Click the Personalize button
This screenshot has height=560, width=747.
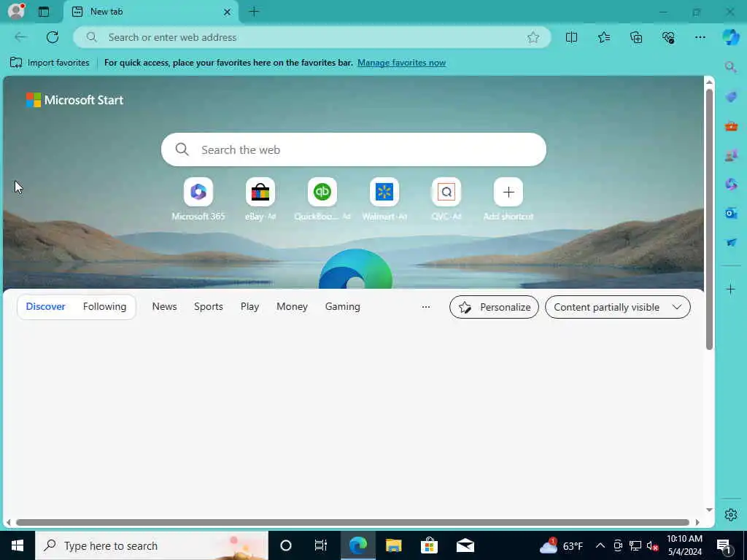pos(494,307)
